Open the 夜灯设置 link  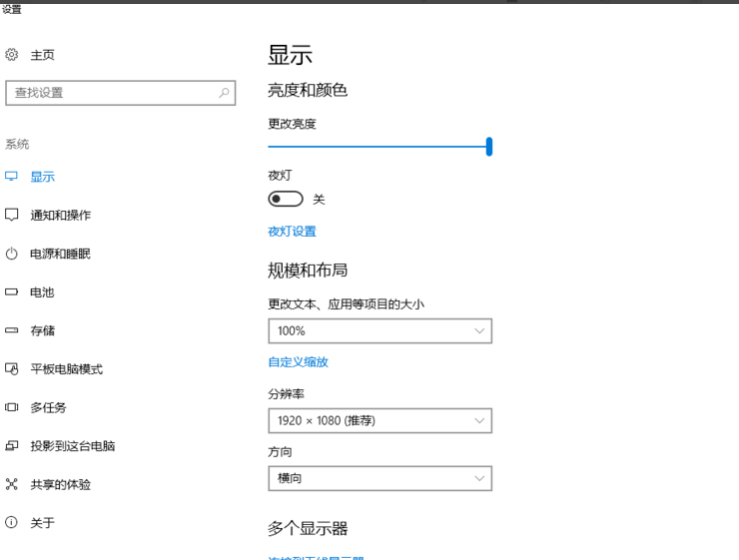[x=292, y=232]
